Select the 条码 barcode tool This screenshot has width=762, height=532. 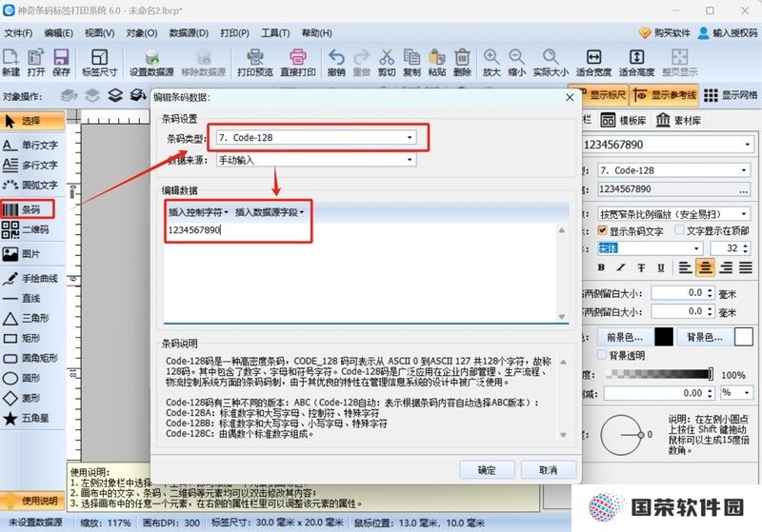28,209
